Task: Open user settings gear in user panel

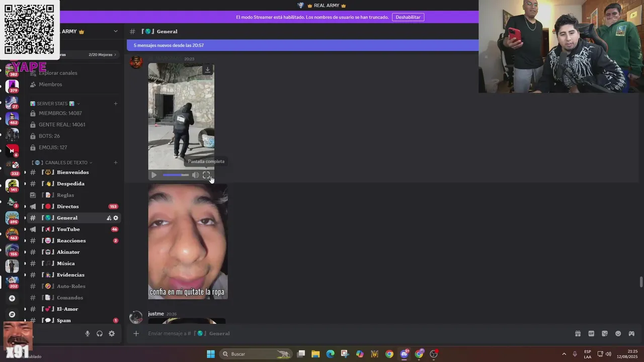Action: pyautogui.click(x=112, y=333)
